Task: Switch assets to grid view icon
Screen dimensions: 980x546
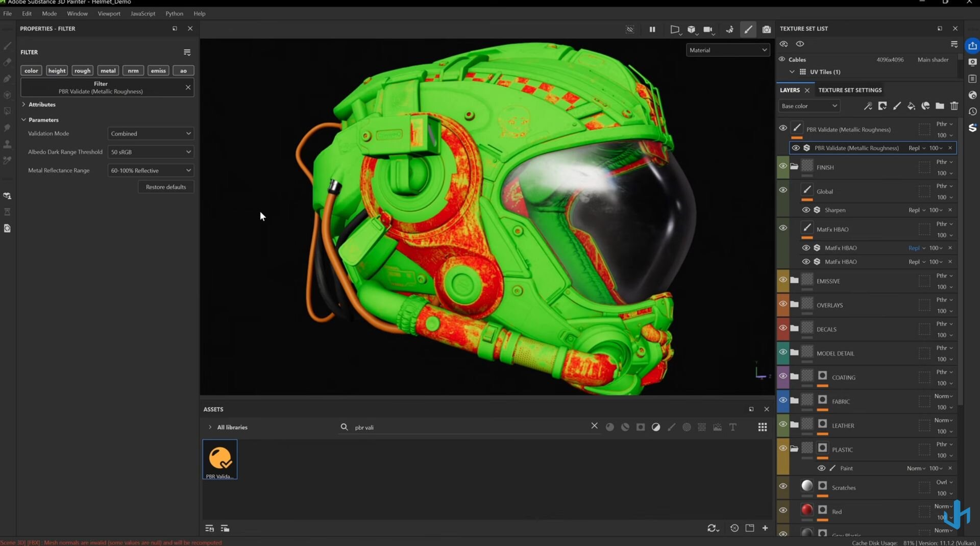Action: pyautogui.click(x=762, y=428)
